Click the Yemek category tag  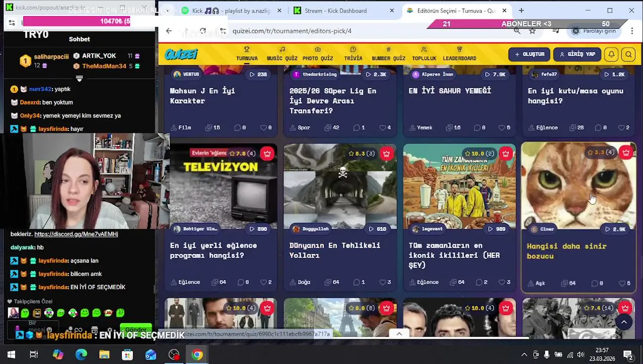click(421, 127)
